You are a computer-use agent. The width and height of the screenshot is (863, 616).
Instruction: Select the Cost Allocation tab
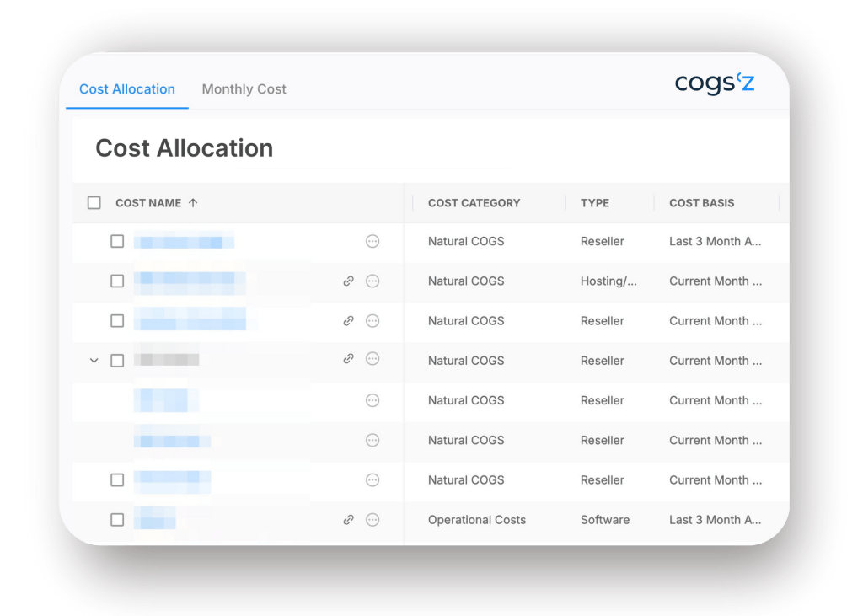(x=127, y=89)
